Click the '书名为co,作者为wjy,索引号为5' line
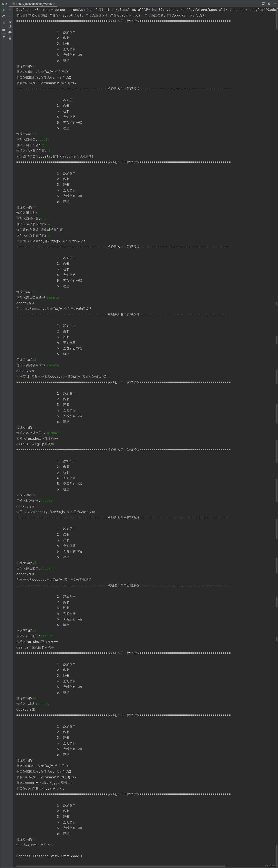The image size is (278, 868). 40,788
